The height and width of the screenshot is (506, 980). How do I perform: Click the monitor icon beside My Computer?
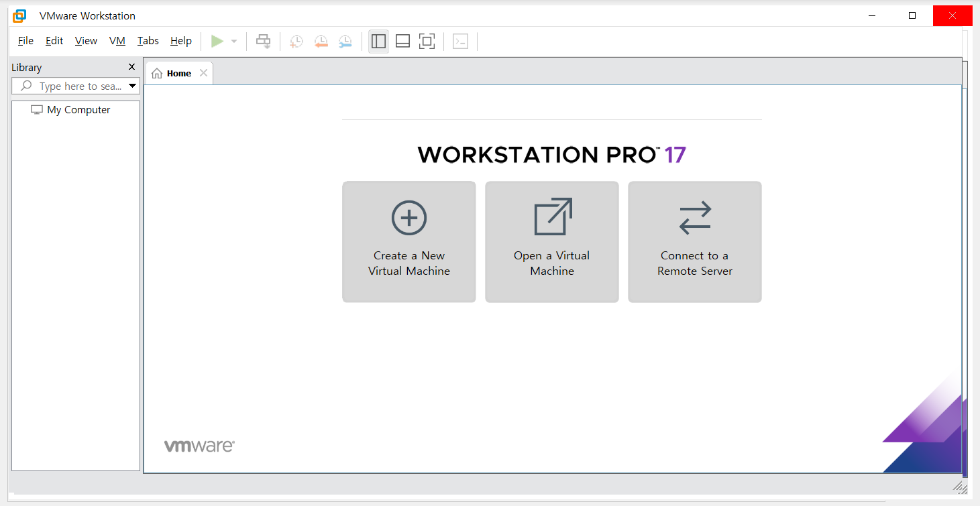[37, 110]
